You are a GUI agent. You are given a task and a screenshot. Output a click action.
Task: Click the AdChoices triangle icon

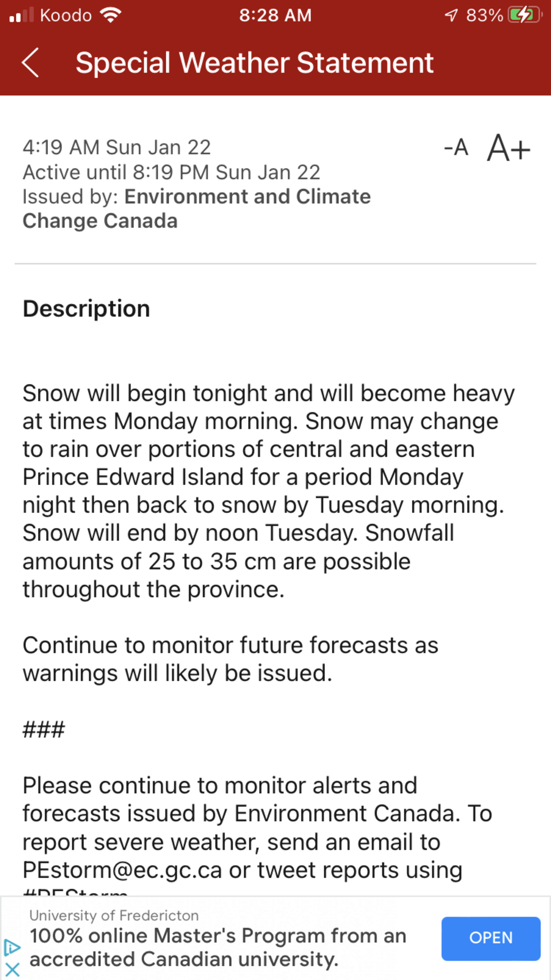point(12,948)
